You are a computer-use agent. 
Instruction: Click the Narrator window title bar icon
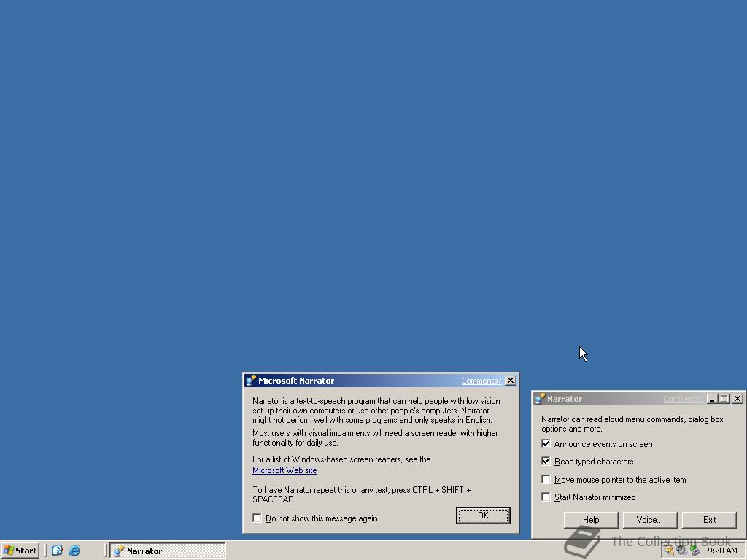[540, 399]
